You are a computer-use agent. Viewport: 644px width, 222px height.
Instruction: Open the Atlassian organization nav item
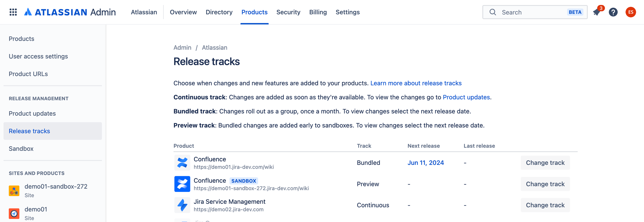tap(144, 12)
